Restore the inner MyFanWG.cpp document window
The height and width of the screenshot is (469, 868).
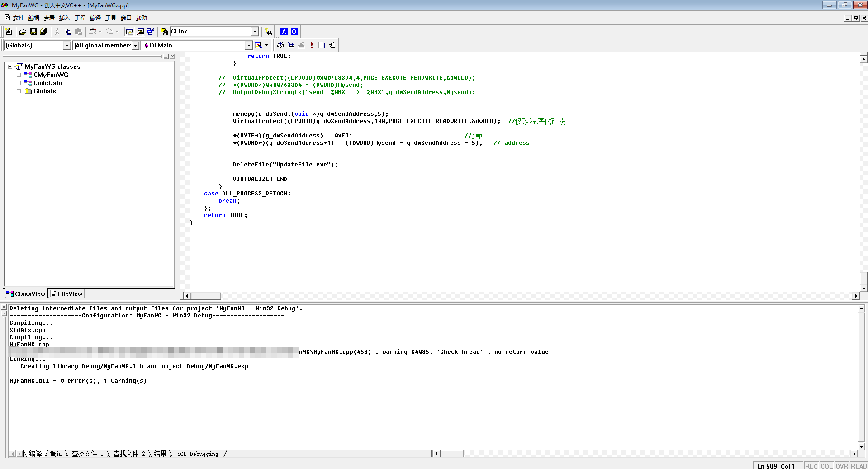[x=855, y=18]
